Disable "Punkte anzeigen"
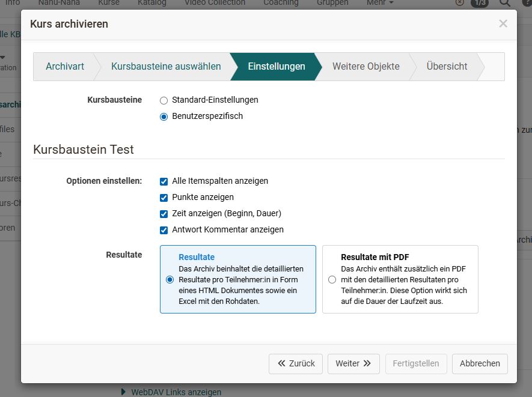This screenshot has width=532, height=397. click(x=164, y=197)
